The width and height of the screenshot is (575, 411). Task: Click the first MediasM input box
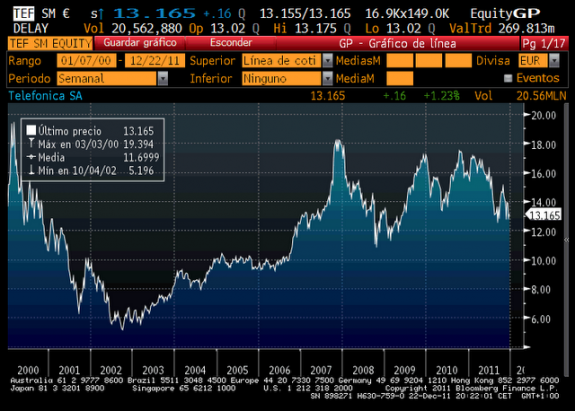click(x=400, y=60)
